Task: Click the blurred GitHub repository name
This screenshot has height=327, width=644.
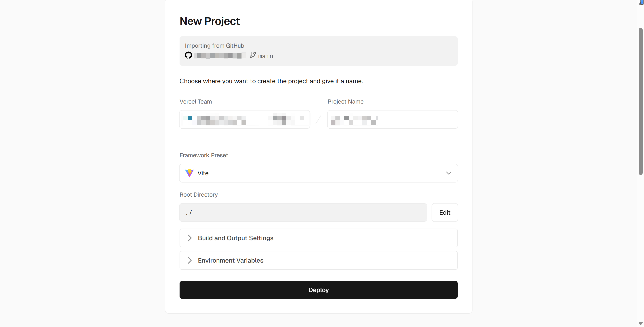Action: (x=219, y=55)
